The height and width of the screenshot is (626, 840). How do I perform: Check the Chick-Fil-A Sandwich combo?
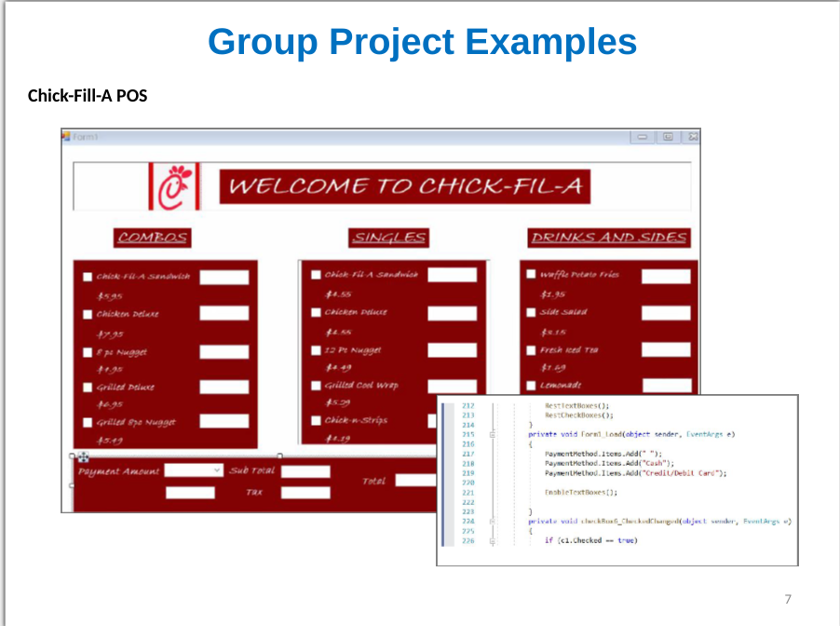pos(88,276)
